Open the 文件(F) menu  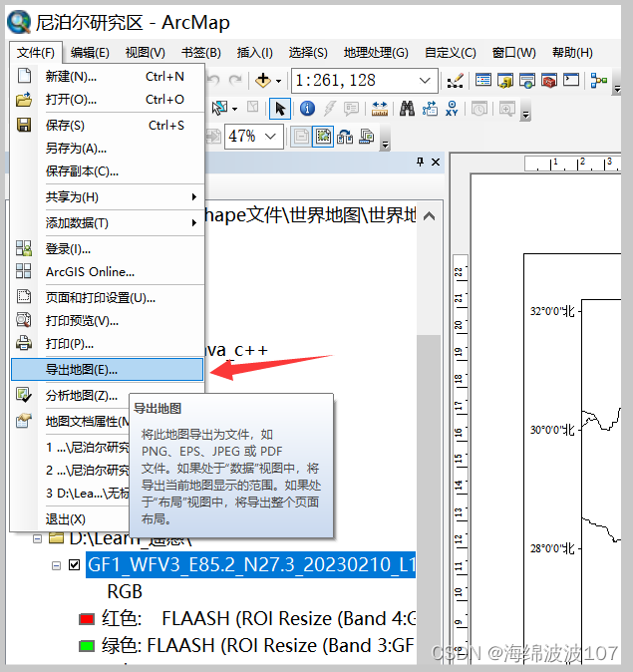(36, 52)
